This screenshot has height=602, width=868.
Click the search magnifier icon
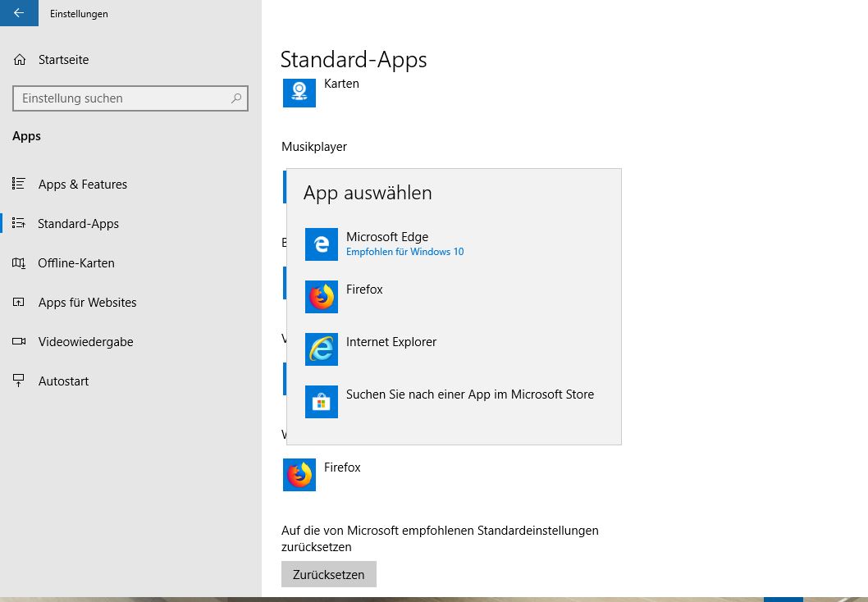pyautogui.click(x=236, y=98)
